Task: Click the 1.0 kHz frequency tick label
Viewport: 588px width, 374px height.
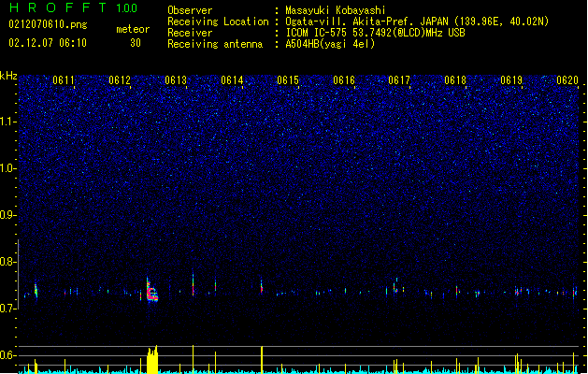Action: pyautogui.click(x=8, y=168)
